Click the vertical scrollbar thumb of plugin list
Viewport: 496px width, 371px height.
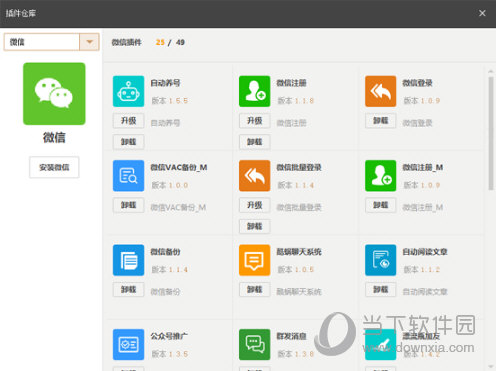(490, 133)
